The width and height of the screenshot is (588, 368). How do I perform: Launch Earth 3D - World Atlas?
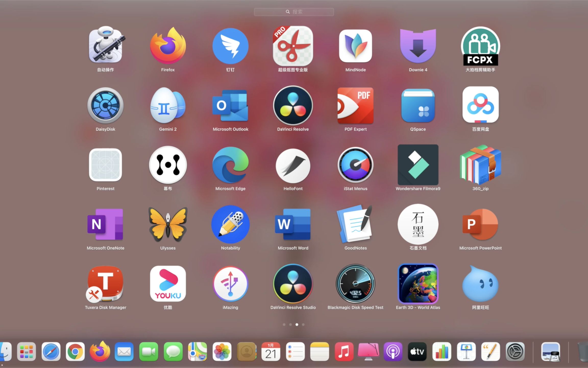pyautogui.click(x=418, y=284)
